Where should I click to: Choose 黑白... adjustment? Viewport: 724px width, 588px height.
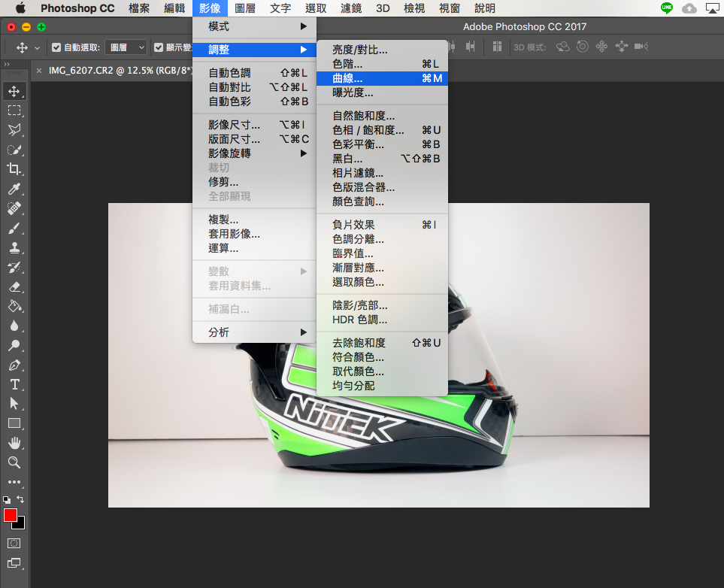click(x=383, y=159)
